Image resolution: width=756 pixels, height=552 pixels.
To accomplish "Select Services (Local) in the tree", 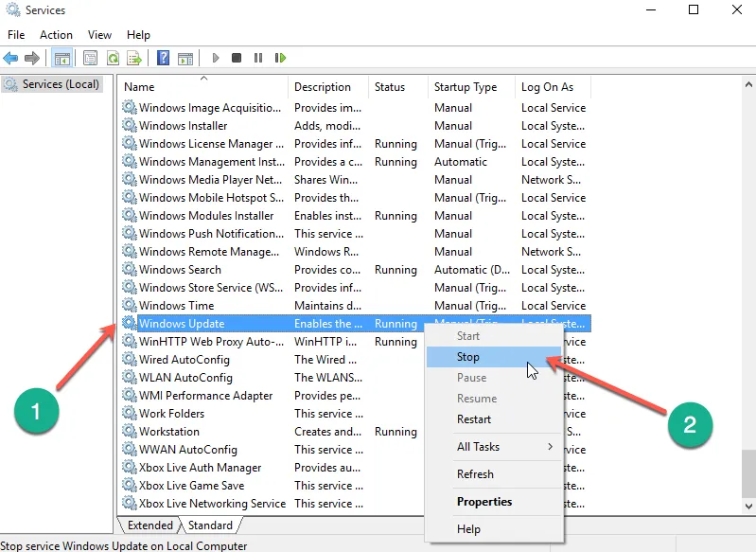I will coord(61,84).
